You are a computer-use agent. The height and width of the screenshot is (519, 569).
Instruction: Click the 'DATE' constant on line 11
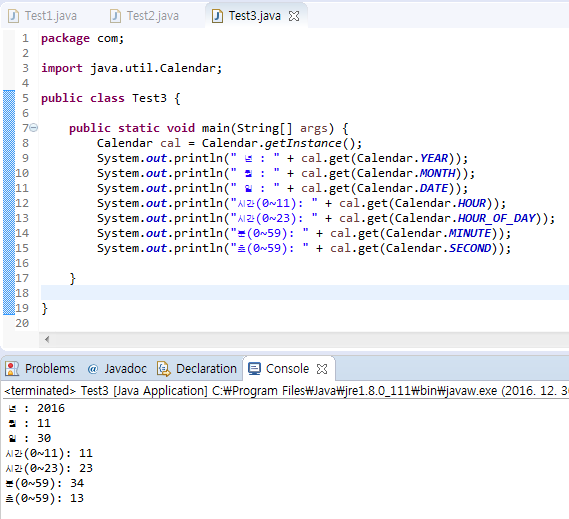click(x=434, y=188)
